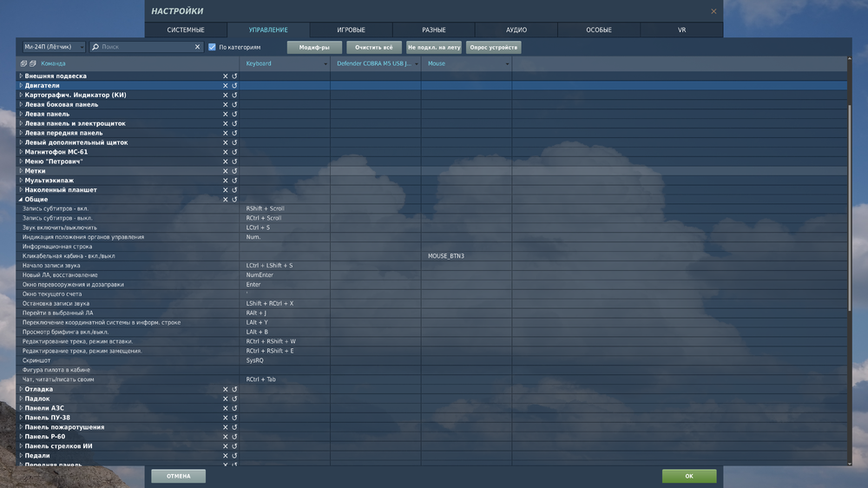Select the Скриншот command row

431,360
